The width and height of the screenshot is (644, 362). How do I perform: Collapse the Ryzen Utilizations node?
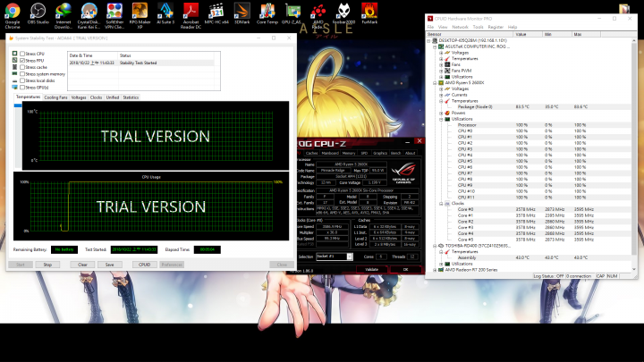pyautogui.click(x=441, y=119)
